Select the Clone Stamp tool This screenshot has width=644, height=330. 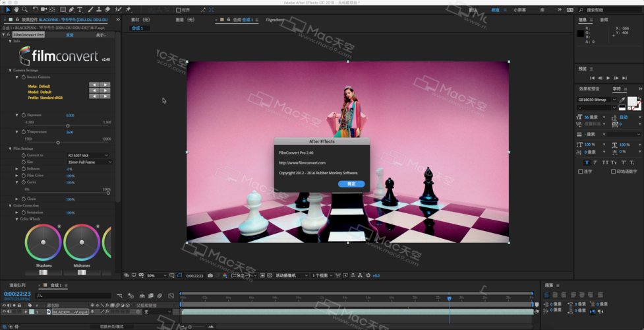coord(99,9)
